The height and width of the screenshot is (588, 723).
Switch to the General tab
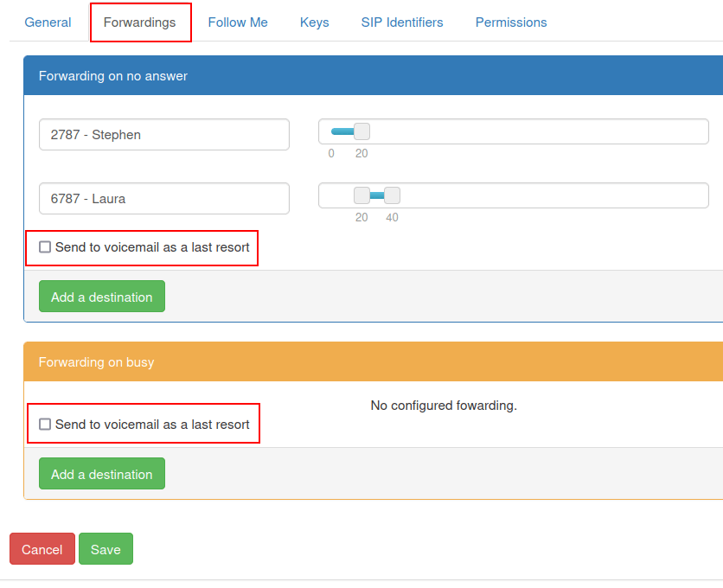tap(48, 22)
